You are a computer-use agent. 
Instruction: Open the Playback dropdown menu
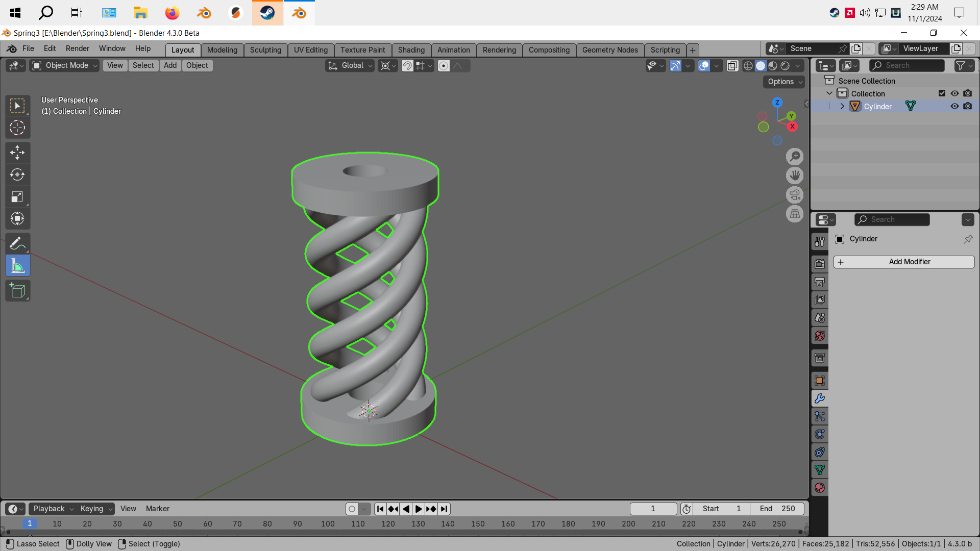coord(53,509)
